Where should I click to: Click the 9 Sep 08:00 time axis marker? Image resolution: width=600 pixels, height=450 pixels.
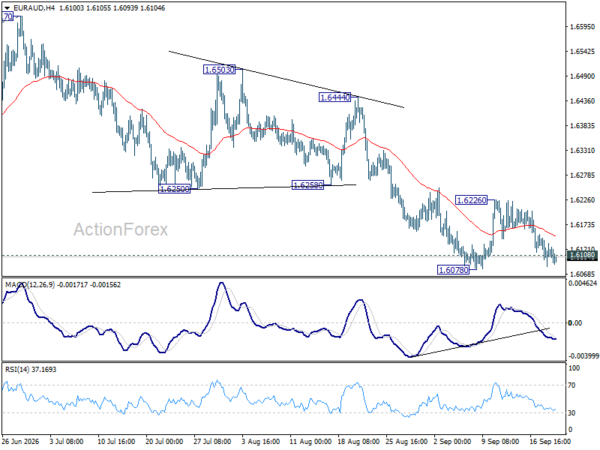500,441
